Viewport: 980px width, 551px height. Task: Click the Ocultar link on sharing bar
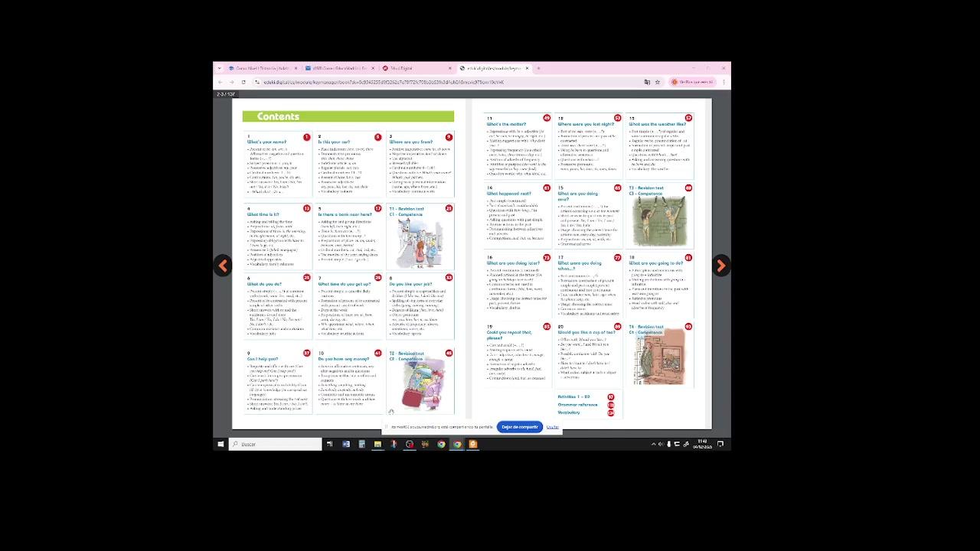click(x=553, y=427)
